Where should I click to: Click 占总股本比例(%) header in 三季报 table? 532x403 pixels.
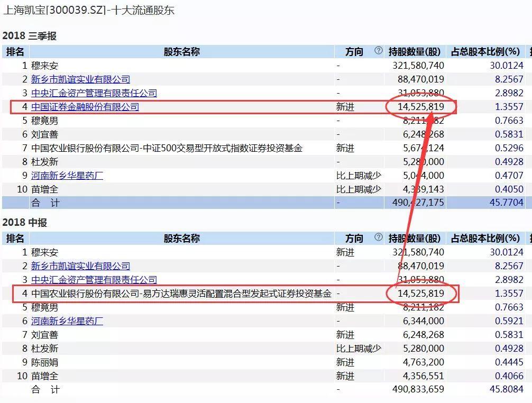(485, 52)
